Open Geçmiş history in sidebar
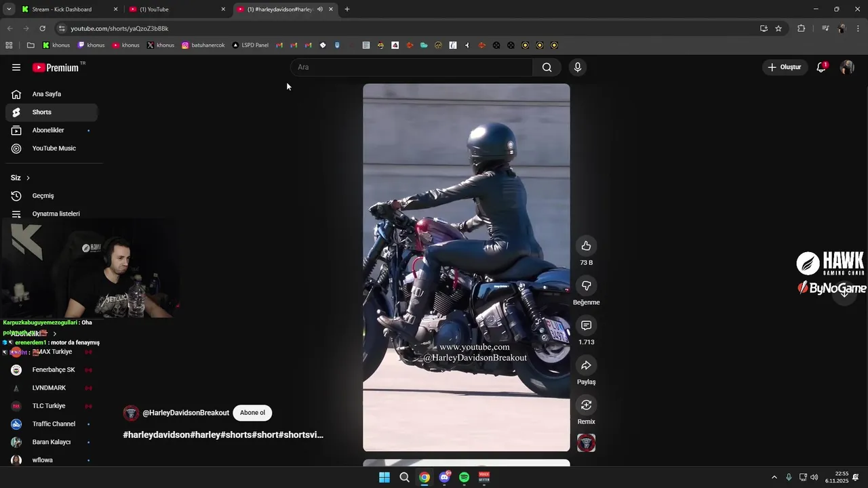 [52, 196]
